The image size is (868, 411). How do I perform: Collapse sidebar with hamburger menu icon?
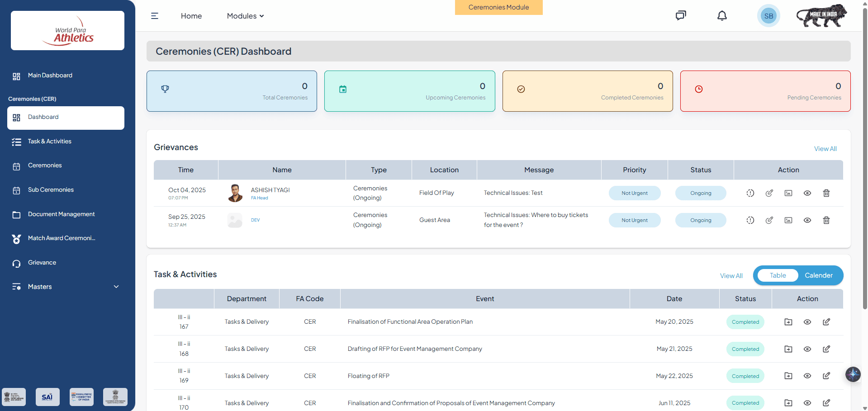(155, 16)
